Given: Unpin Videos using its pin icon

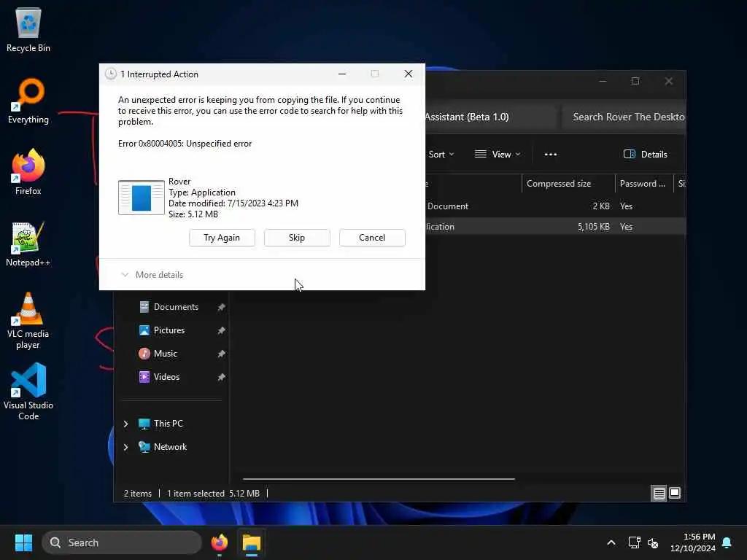Looking at the screenshot, I should click(x=222, y=377).
